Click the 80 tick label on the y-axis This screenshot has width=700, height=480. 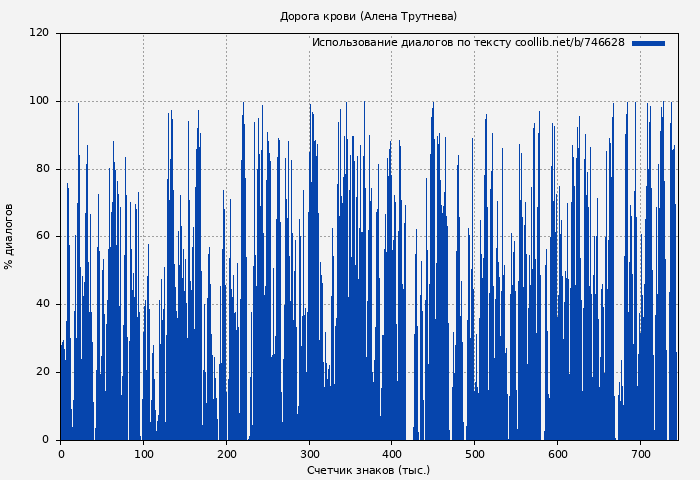tap(42, 169)
